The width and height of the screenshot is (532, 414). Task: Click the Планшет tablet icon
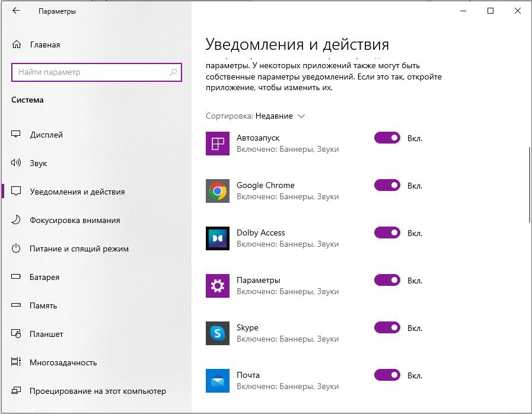tap(16, 333)
